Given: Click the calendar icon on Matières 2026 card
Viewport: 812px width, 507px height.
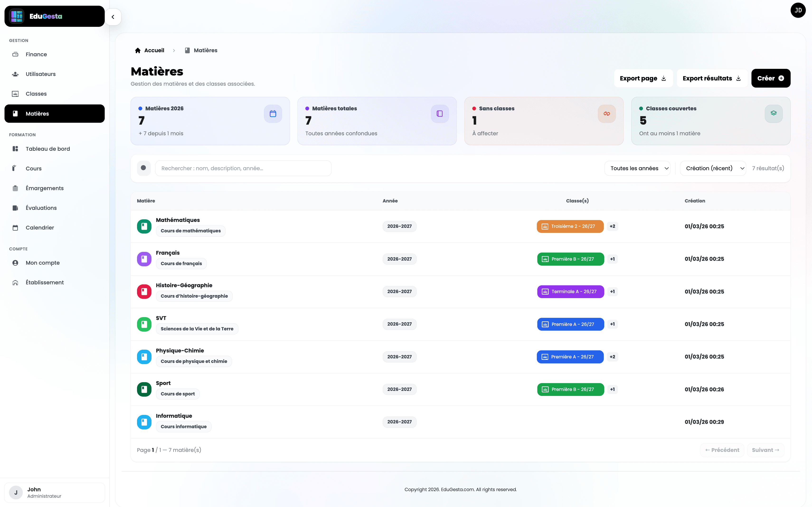Looking at the screenshot, I should pos(273,114).
